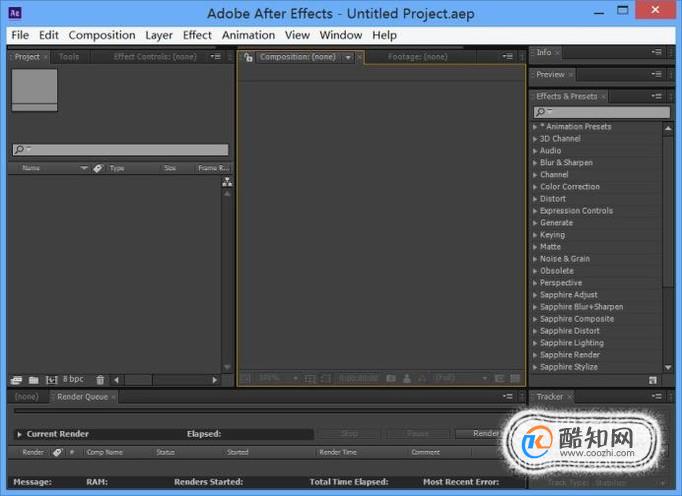Click the 8 bpc color depth setting
The width and height of the screenshot is (682, 496).
click(73, 379)
